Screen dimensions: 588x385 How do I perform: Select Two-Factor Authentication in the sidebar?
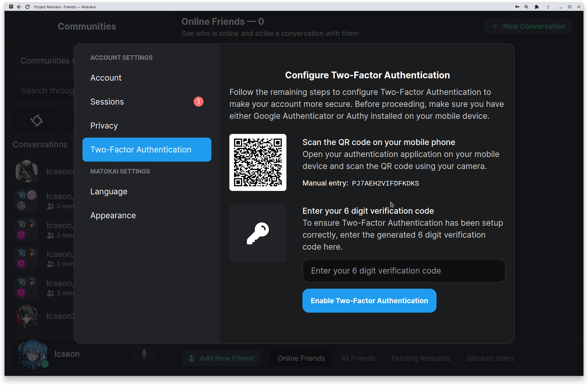(147, 150)
